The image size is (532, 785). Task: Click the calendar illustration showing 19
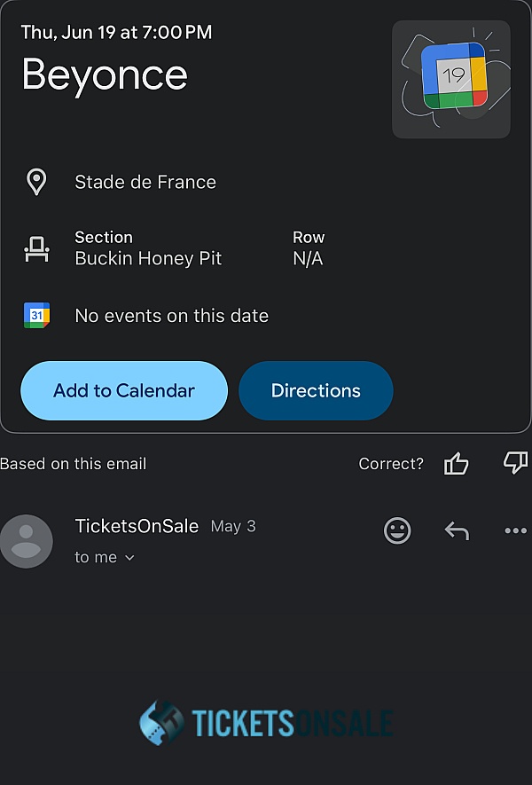pyautogui.click(x=451, y=79)
